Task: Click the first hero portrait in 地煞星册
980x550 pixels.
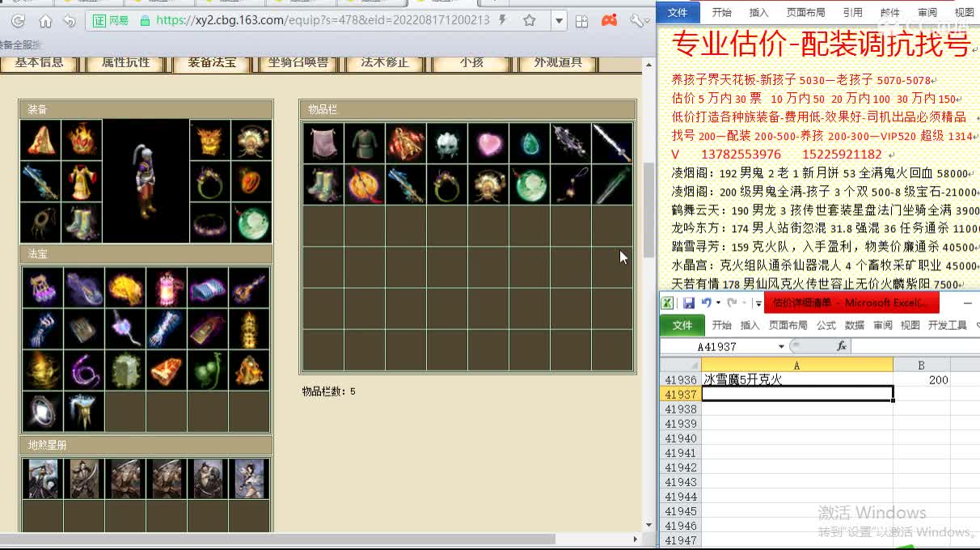Action: [43, 479]
